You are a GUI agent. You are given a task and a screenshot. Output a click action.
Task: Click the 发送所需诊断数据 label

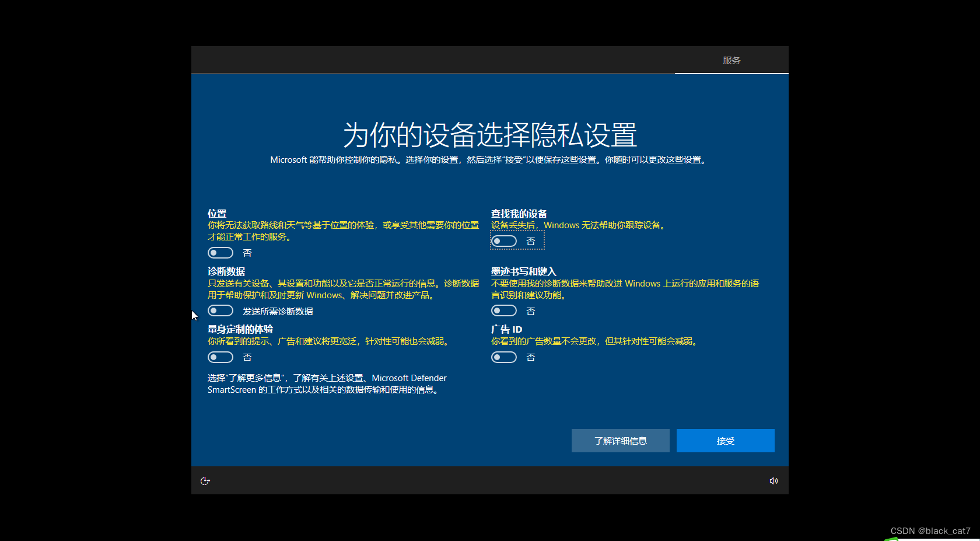point(278,311)
